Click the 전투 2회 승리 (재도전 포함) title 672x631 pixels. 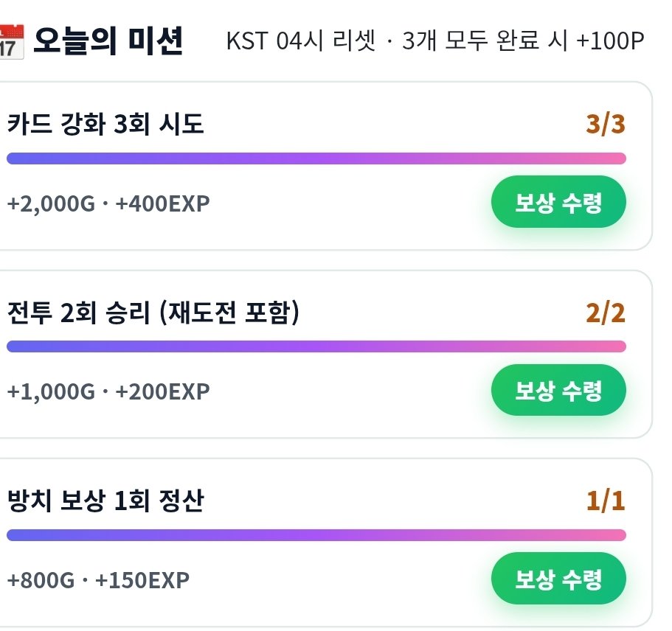pos(153,313)
